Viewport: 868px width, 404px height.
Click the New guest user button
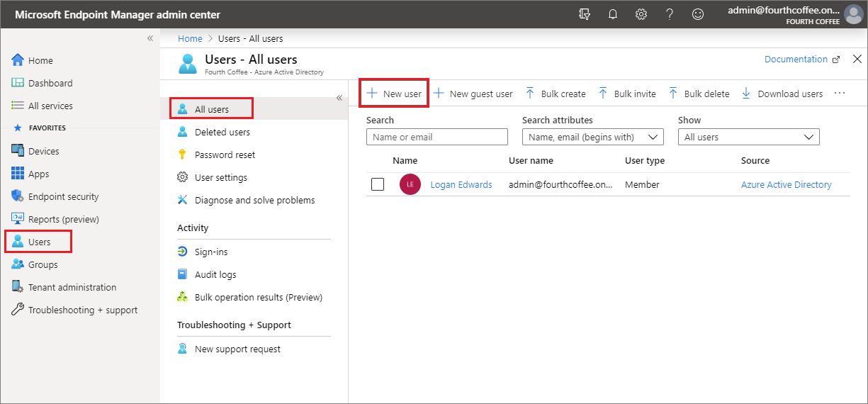473,94
